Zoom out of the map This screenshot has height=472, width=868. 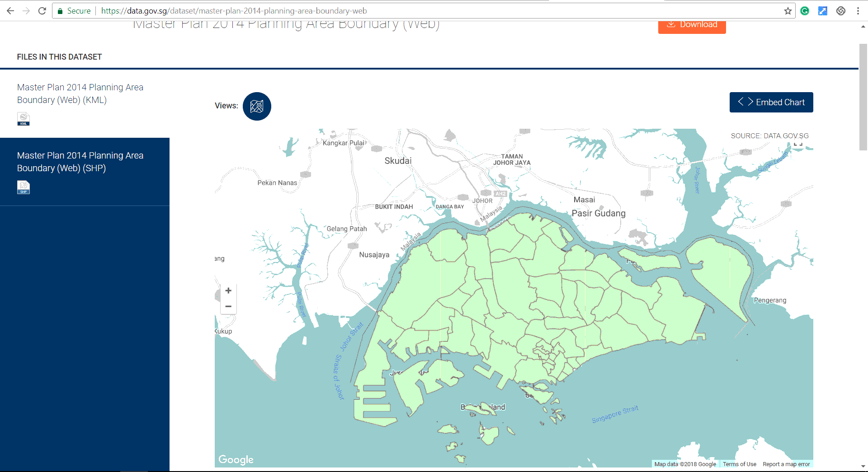pos(228,306)
